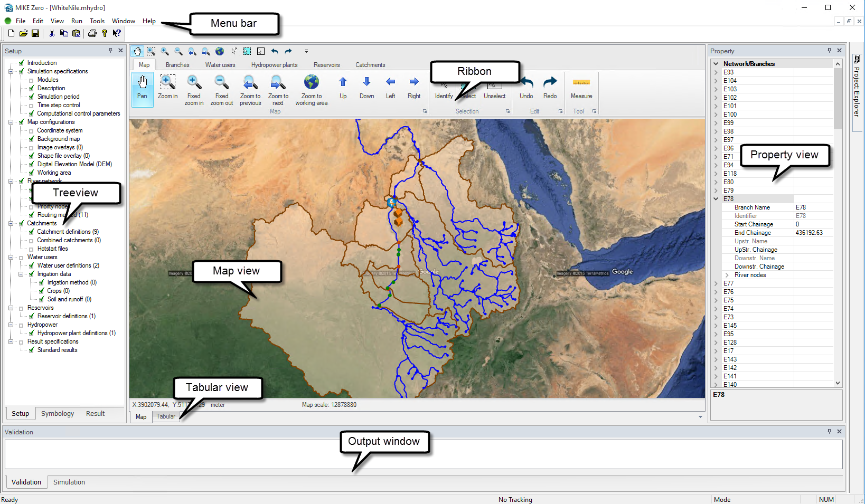This screenshot has height=504, width=865.
Task: Switch to the Result tab
Action: point(96,414)
